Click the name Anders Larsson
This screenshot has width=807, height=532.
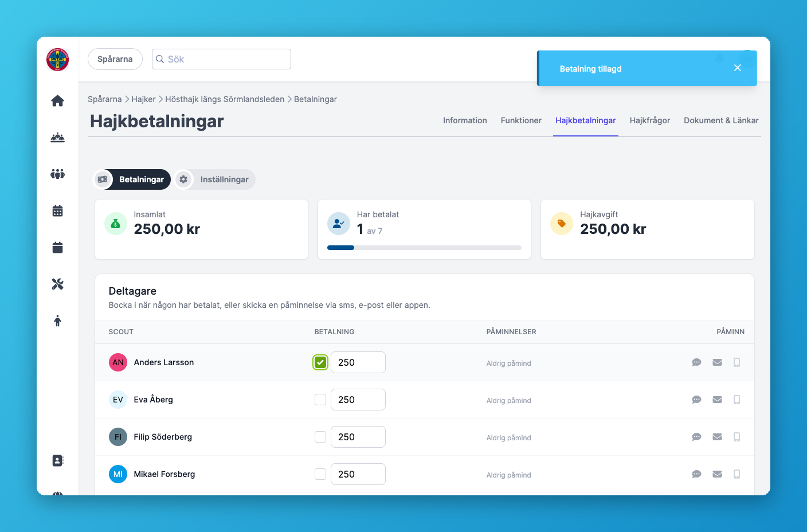[164, 362]
